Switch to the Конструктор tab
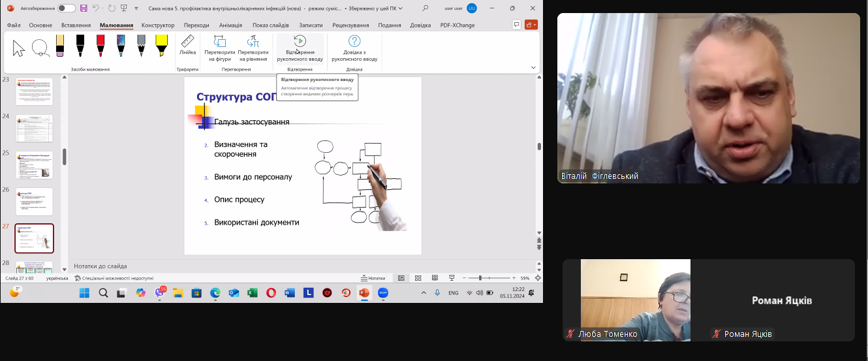This screenshot has height=361, width=868. pyautogui.click(x=158, y=25)
